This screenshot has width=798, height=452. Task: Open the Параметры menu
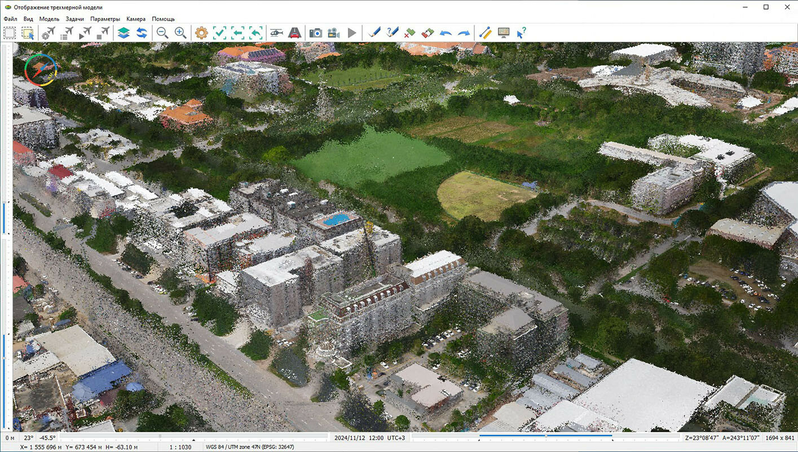pyautogui.click(x=104, y=19)
